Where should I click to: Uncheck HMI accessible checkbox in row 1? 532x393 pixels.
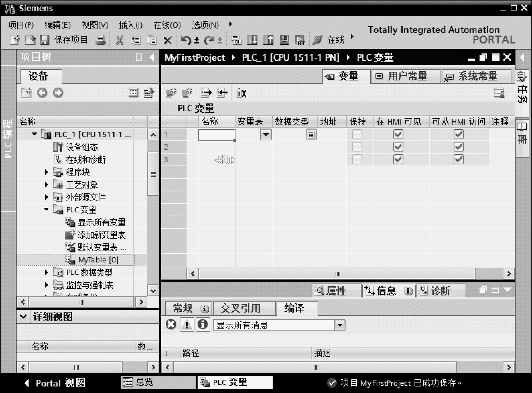[459, 135]
